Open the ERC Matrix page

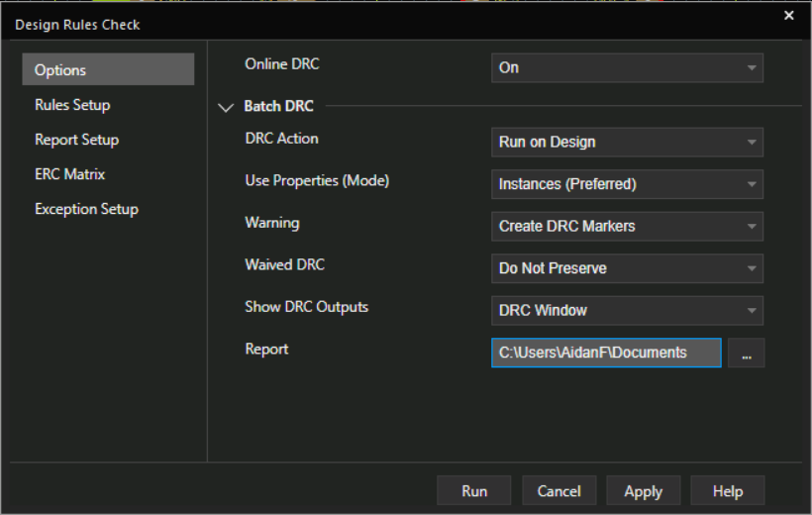tap(70, 174)
